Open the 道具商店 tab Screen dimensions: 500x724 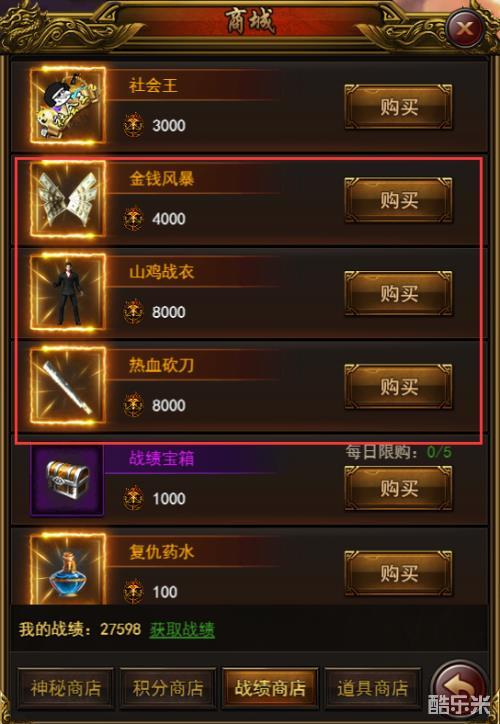pyautogui.click(x=373, y=688)
